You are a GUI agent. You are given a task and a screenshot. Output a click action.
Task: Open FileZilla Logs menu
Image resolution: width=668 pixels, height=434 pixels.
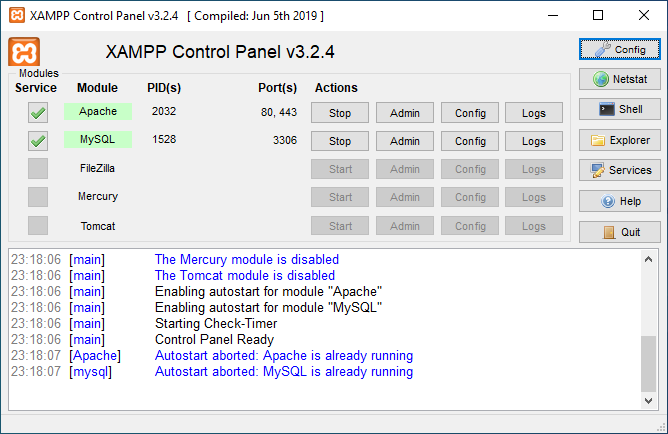[x=534, y=169]
